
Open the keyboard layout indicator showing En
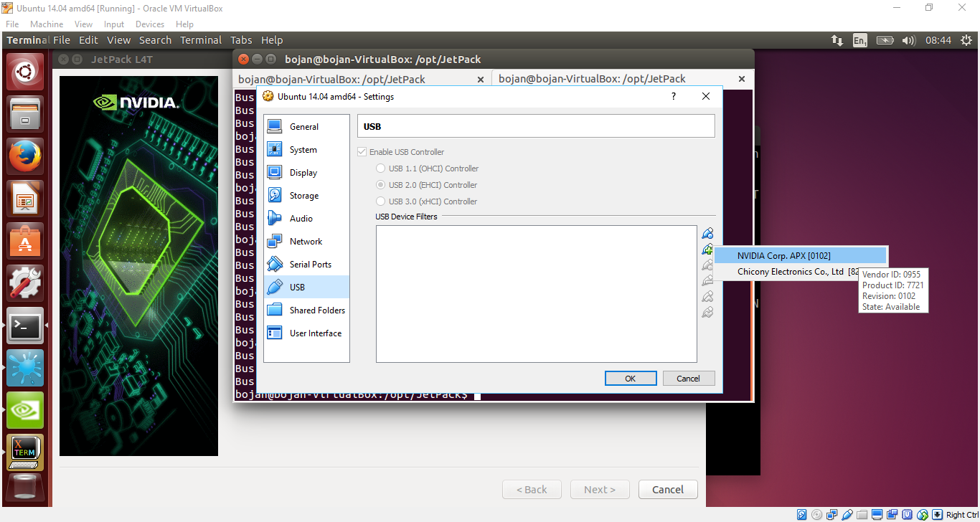[859, 40]
